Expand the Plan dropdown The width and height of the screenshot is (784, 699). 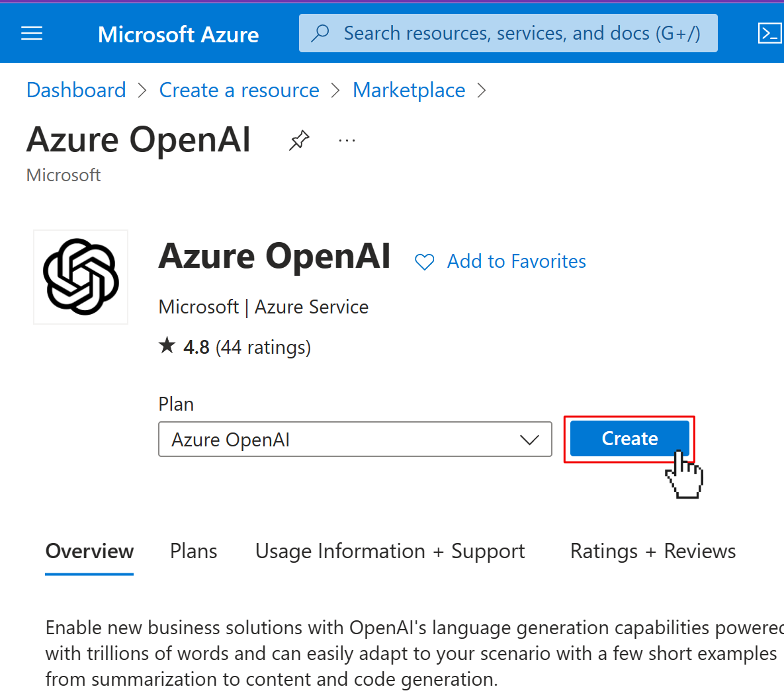click(355, 439)
